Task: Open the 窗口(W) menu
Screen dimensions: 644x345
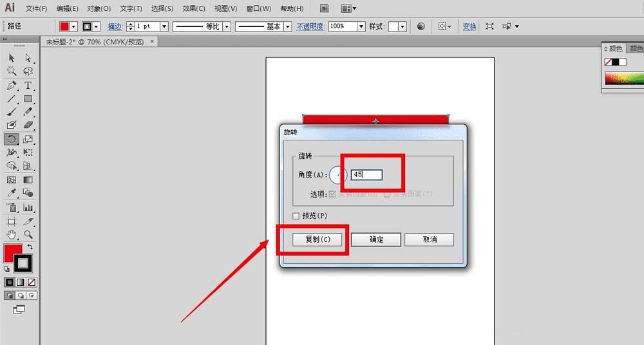Action: [259, 8]
